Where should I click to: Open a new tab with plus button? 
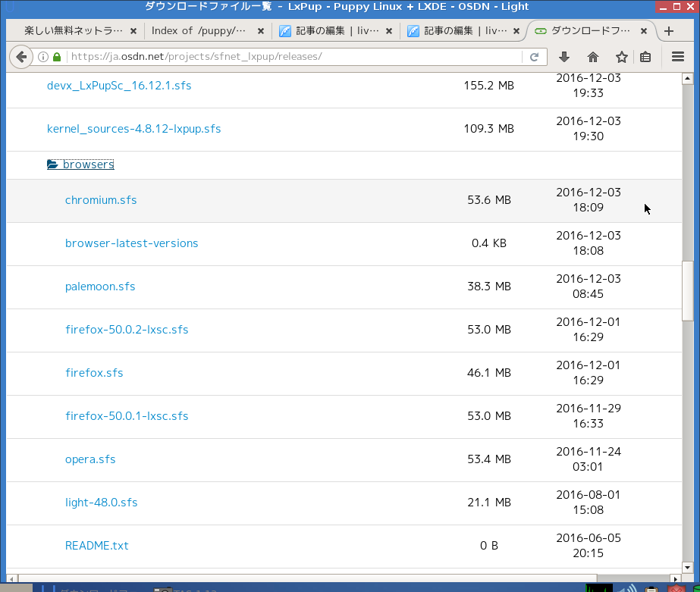tap(669, 31)
